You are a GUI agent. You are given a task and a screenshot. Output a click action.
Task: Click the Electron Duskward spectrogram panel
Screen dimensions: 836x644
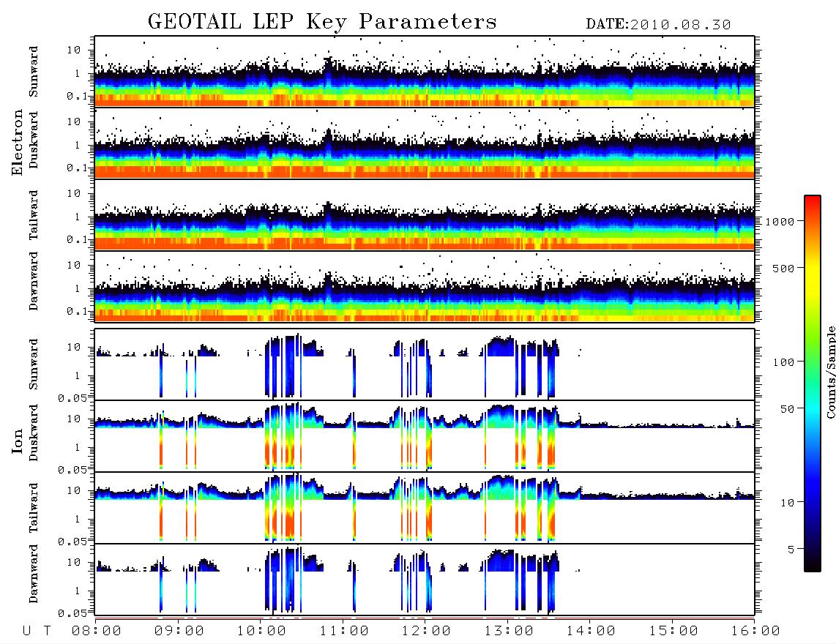pyautogui.click(x=425, y=143)
